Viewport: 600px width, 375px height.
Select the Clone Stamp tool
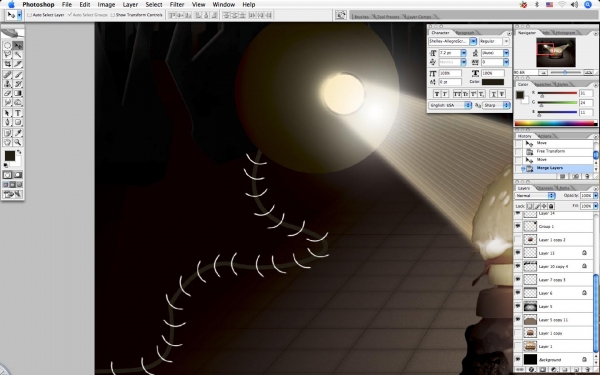(x=7, y=84)
